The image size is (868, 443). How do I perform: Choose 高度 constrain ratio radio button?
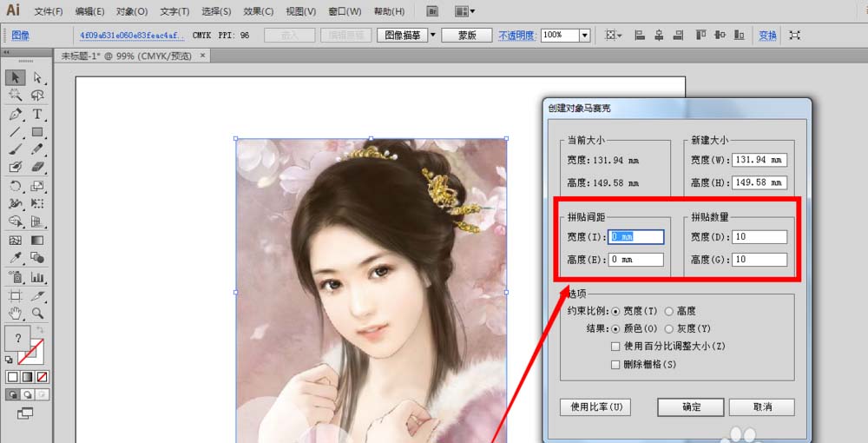coord(668,311)
